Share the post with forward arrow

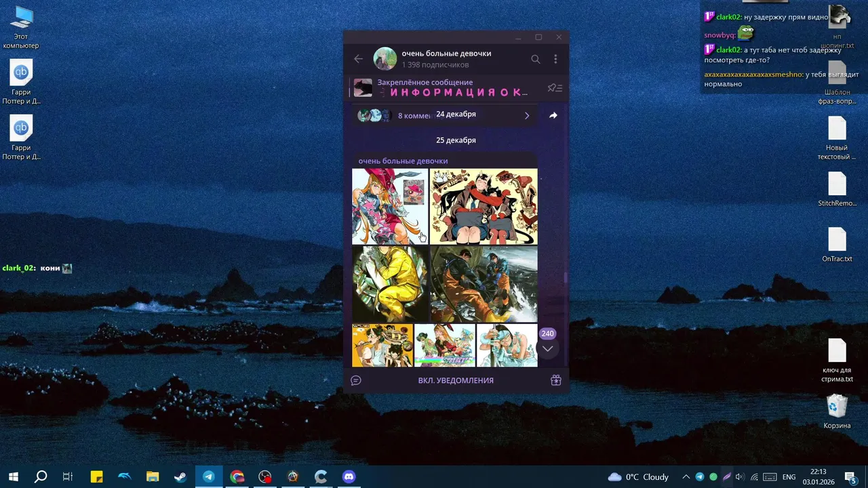553,115
